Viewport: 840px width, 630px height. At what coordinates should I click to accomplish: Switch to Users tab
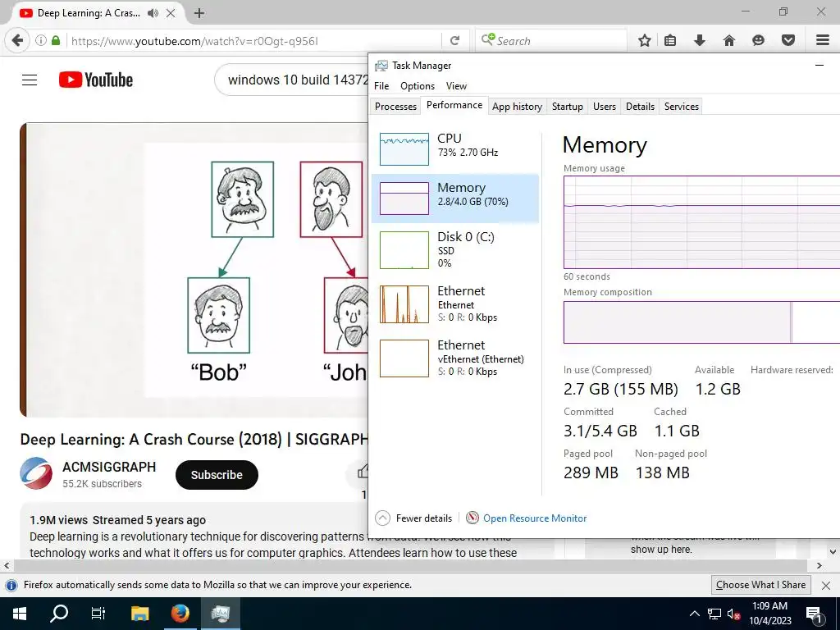tap(605, 107)
